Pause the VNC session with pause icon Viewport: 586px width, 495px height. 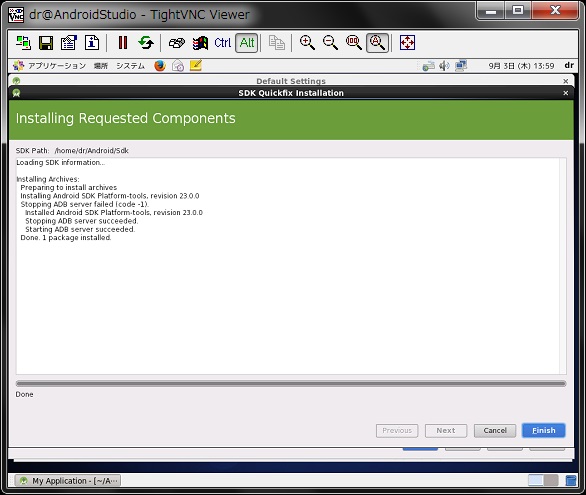[x=123, y=43]
